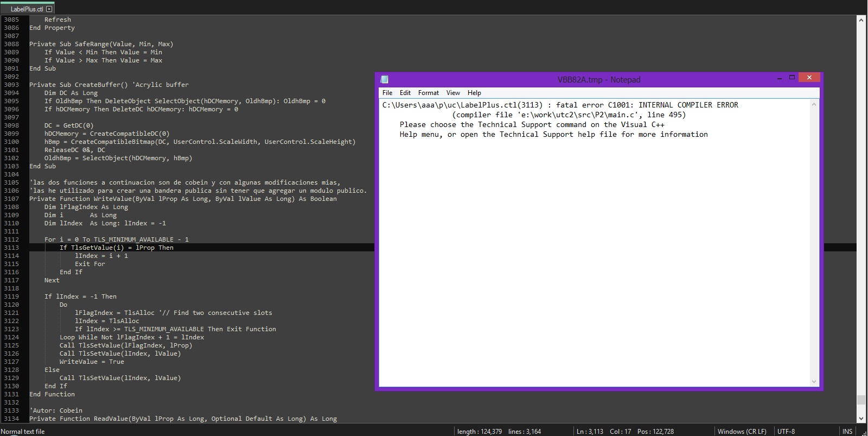Open the Notepad View menu
868x436 pixels.
point(453,93)
